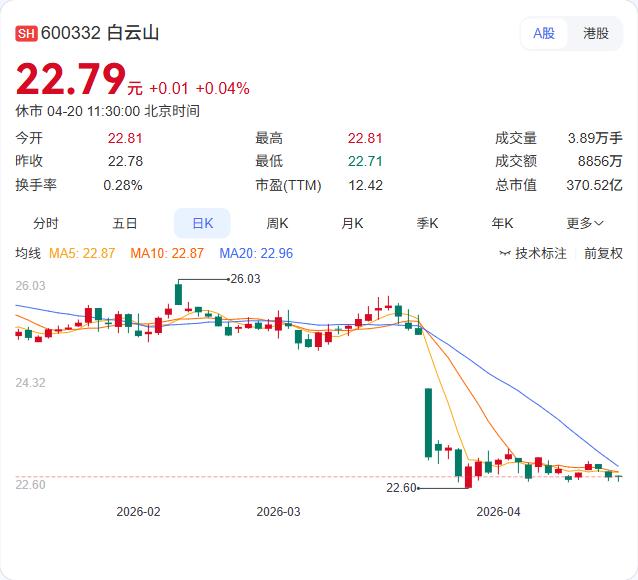Select the 五日 chart tab
The width and height of the screenshot is (638, 580).
pyautogui.click(x=125, y=223)
